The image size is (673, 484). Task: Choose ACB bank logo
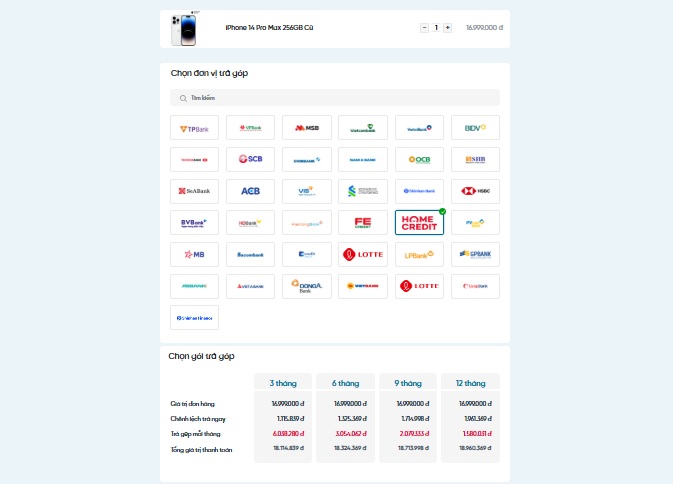click(x=250, y=190)
